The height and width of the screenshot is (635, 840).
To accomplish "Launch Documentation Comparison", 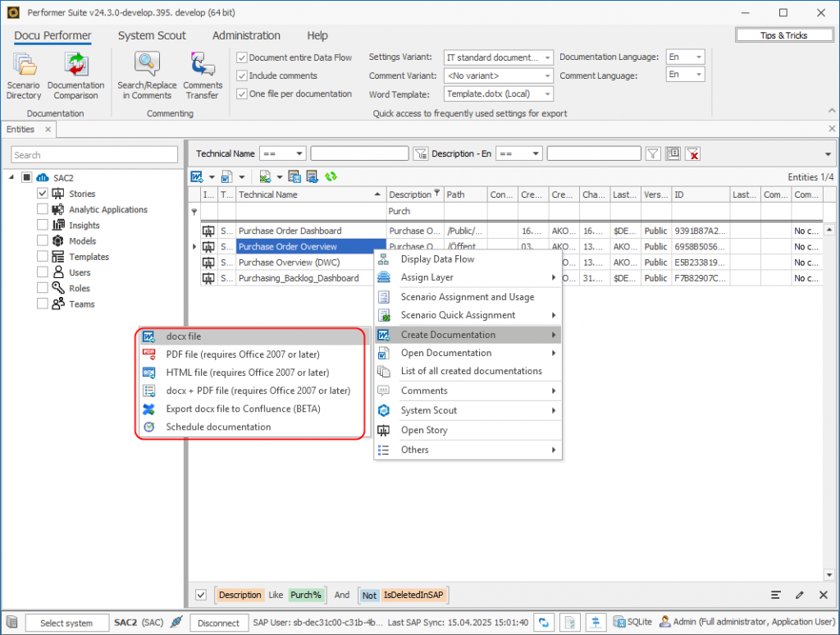I will [75, 74].
